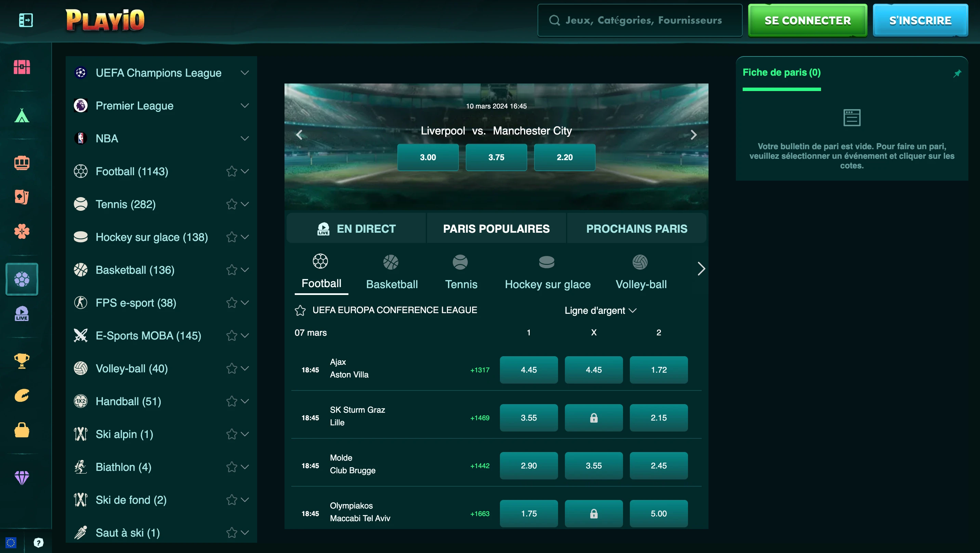Open the sports ball icon in left rail
The height and width of the screenshot is (553, 980).
[x=22, y=279]
